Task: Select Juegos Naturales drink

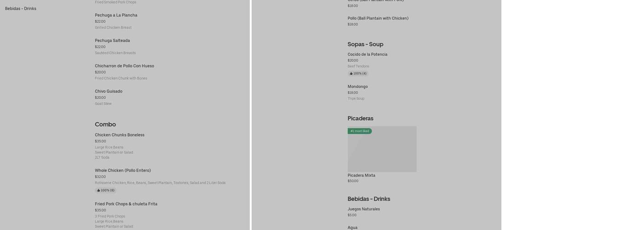Action: 363,209
